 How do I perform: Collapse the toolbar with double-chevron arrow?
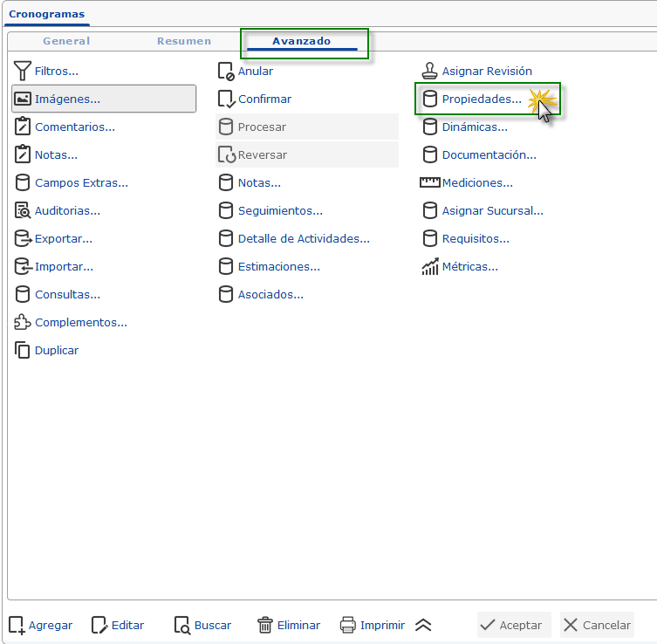click(423, 625)
